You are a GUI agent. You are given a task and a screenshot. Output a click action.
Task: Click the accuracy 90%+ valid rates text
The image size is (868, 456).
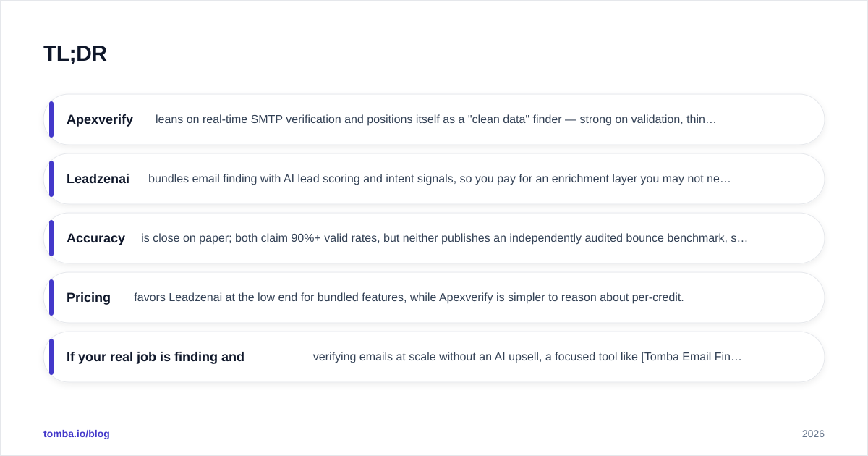(x=444, y=238)
